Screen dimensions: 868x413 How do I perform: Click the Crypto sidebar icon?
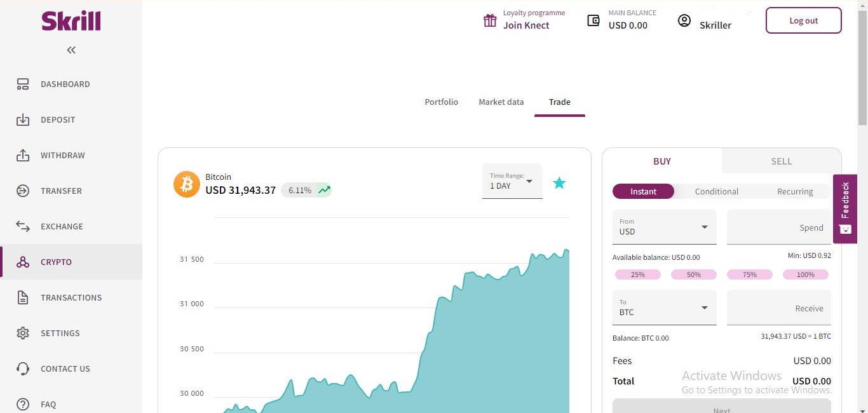[23, 262]
